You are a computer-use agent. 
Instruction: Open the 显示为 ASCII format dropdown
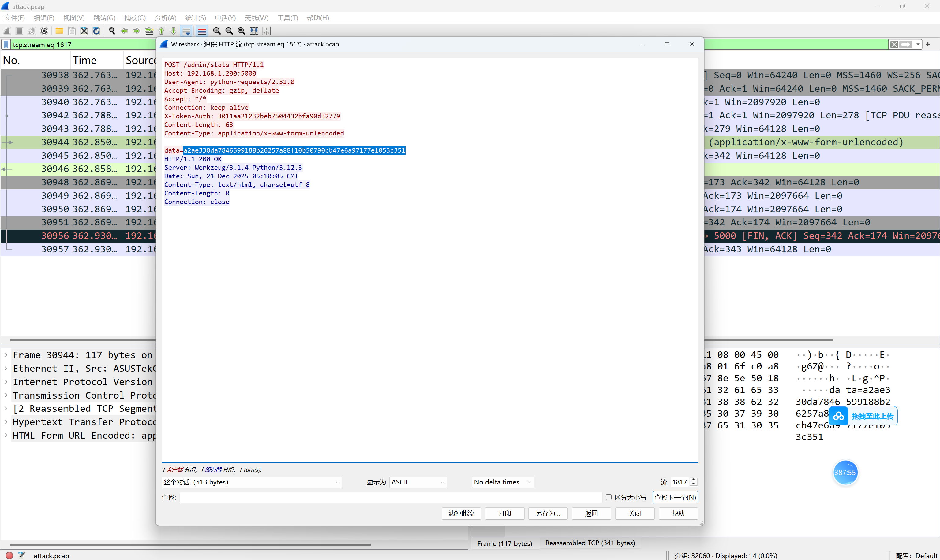418,482
